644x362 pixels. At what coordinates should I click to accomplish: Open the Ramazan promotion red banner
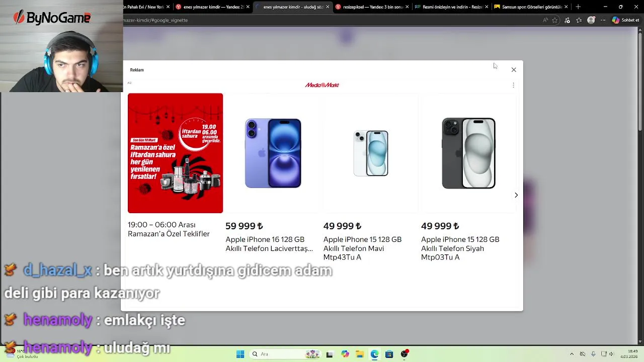(x=175, y=153)
